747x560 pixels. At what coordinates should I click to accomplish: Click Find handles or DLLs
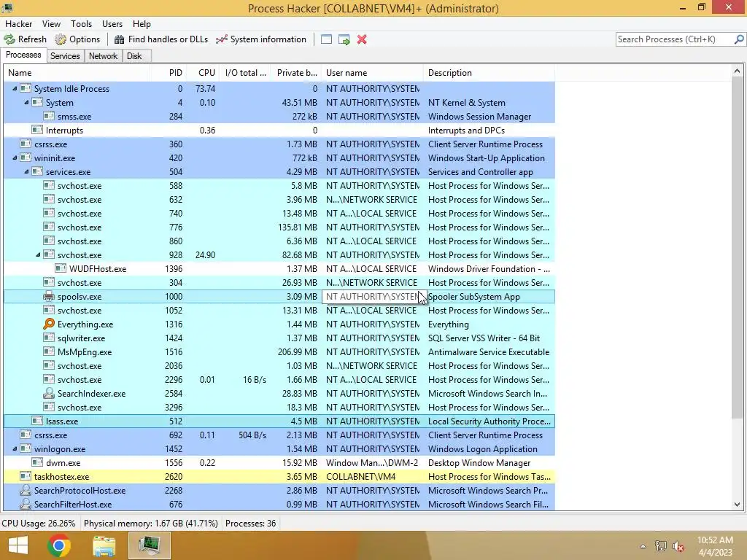pos(161,39)
